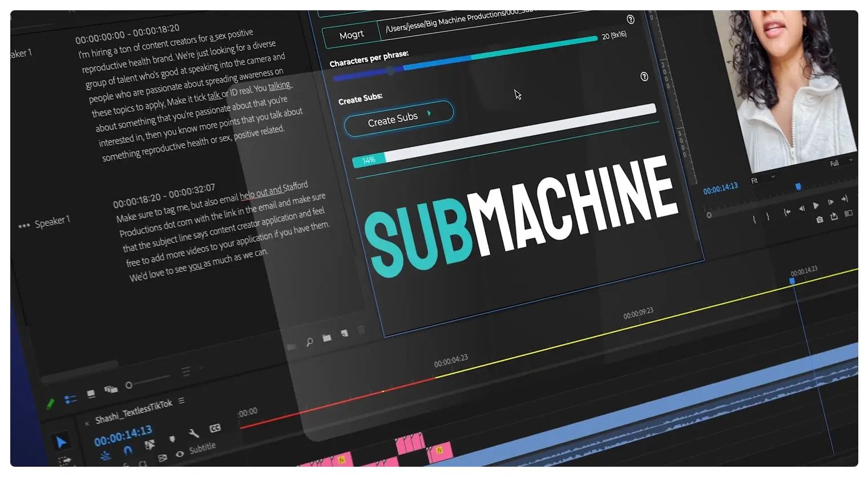Toggle the eye visibility icon on the Subtitle track
This screenshot has width=868, height=477.
coord(180,453)
